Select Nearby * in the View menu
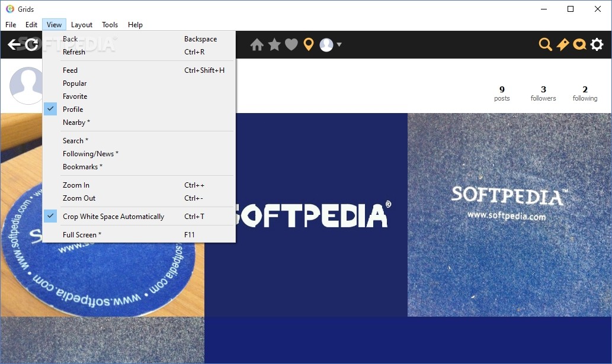This screenshot has height=364, width=612. 139,123
